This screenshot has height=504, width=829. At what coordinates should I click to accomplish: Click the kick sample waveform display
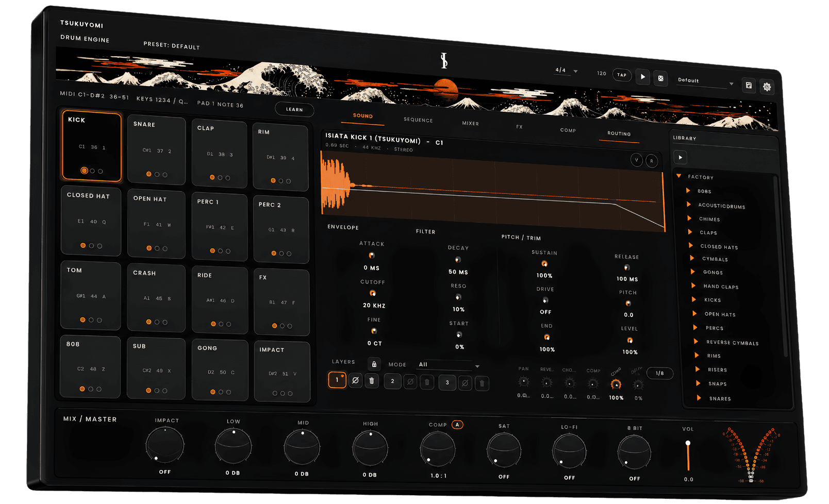pos(492,192)
